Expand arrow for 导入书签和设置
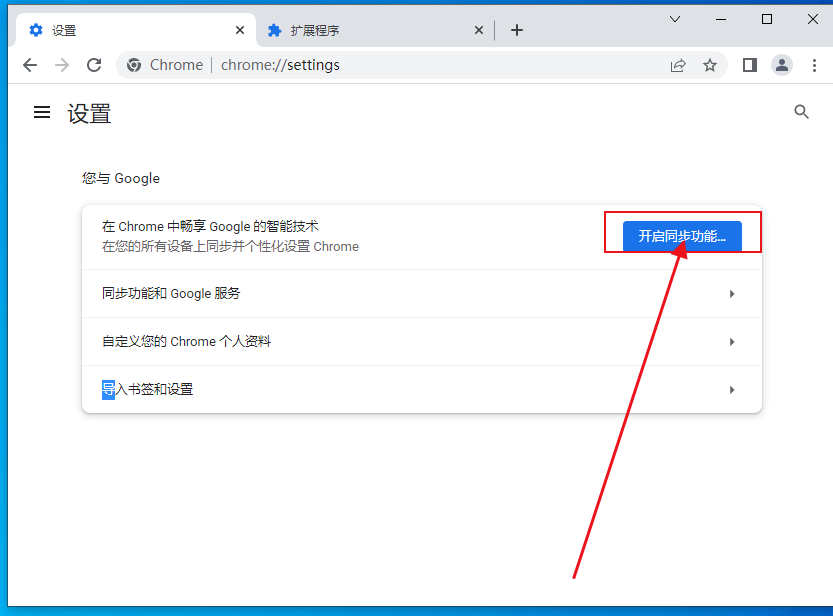Image resolution: width=833 pixels, height=616 pixels. click(x=732, y=390)
